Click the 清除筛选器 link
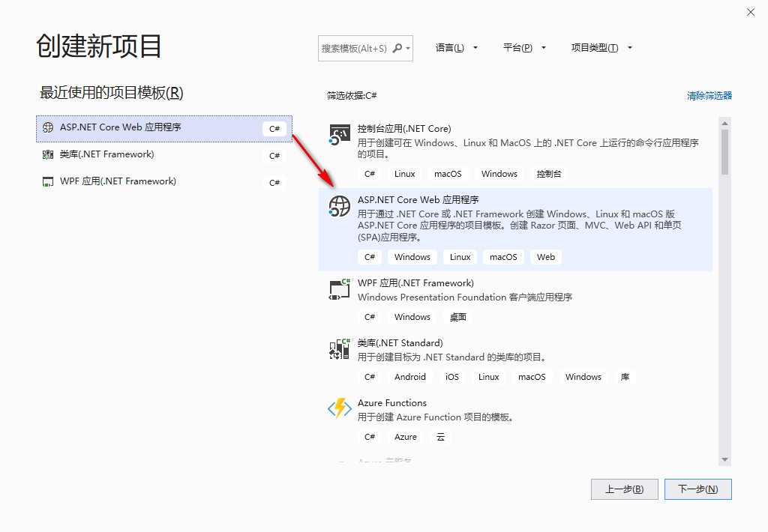The height and width of the screenshot is (532, 768). click(709, 95)
